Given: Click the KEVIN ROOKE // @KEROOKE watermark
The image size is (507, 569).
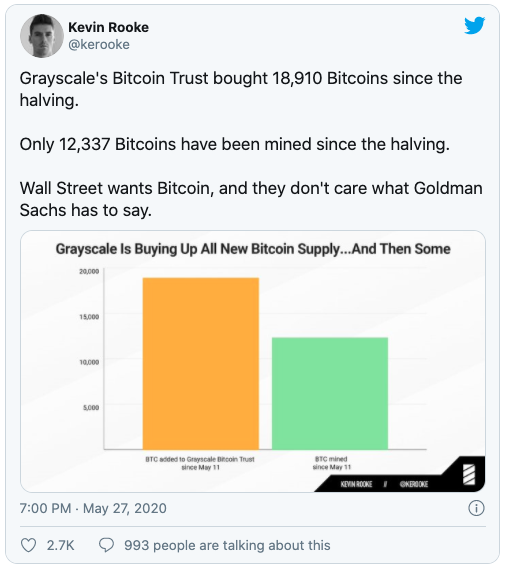Looking at the screenshot, I should click(384, 484).
